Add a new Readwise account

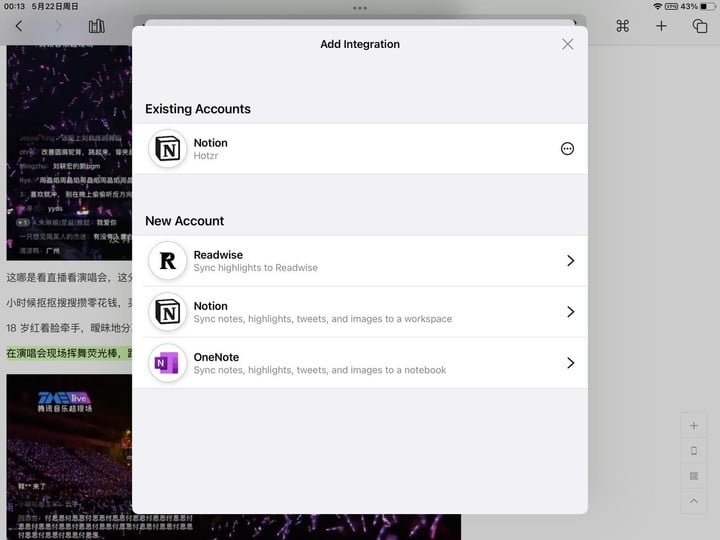[360, 261]
